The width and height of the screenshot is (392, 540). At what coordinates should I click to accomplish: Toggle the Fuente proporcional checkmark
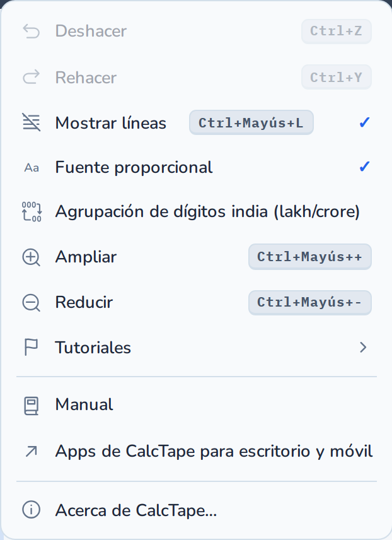(364, 167)
